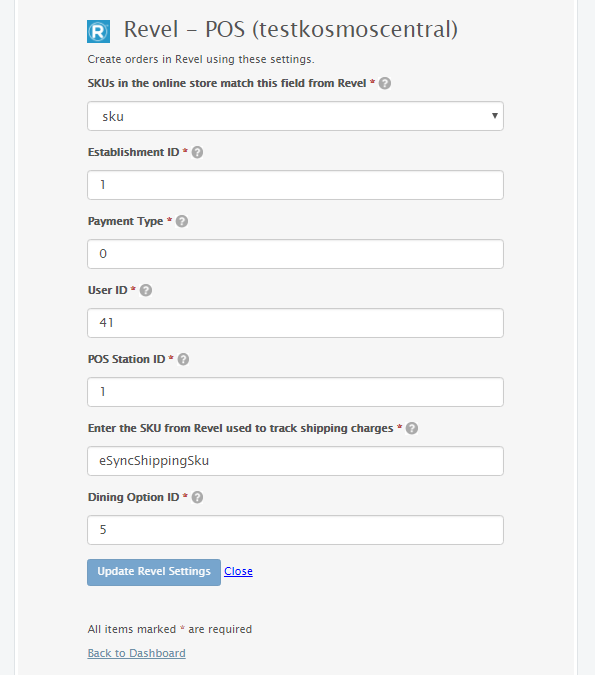Open help for SKUs match field
Viewport: 595px width, 675px height.
pos(385,83)
